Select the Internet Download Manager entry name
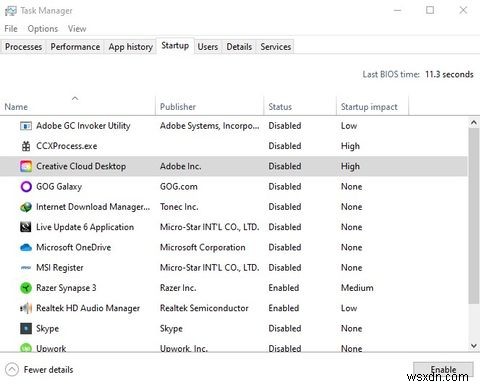This screenshot has height=387, width=480. pyautogui.click(x=93, y=207)
